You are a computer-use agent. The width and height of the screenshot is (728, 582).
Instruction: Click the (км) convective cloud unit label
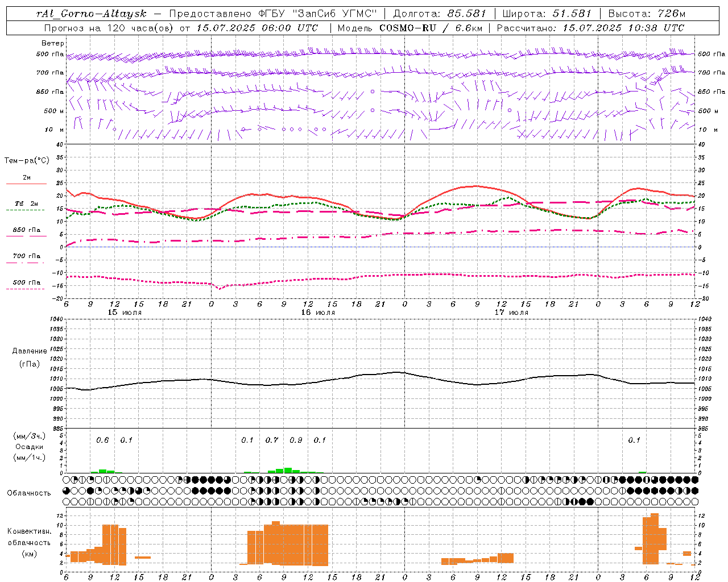30,554
